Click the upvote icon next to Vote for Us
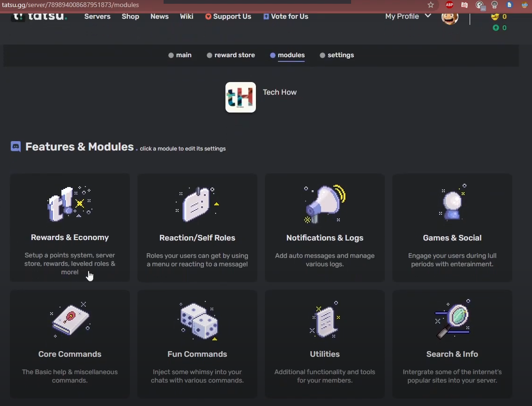The image size is (532, 406). [x=266, y=16]
